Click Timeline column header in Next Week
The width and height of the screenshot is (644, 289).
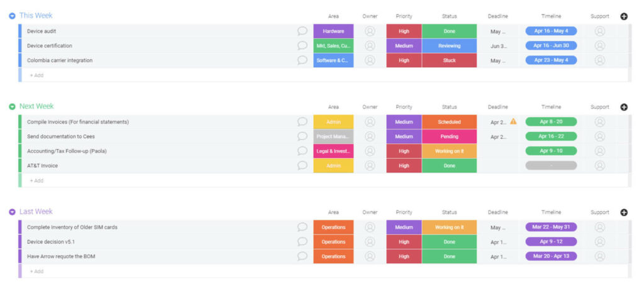click(551, 107)
